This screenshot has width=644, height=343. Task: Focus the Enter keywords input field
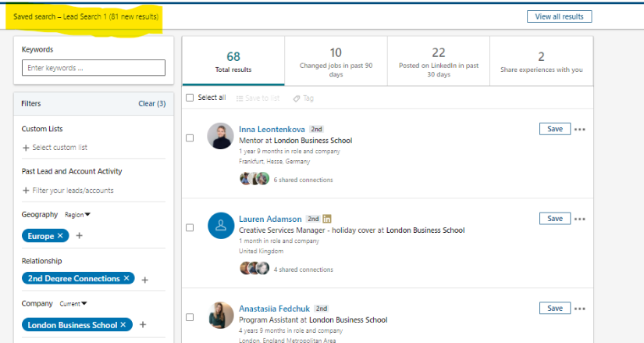(x=94, y=68)
